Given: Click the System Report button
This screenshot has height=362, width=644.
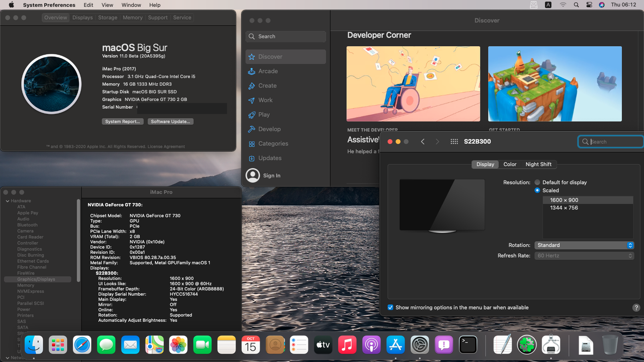Looking at the screenshot, I should click(x=123, y=122).
